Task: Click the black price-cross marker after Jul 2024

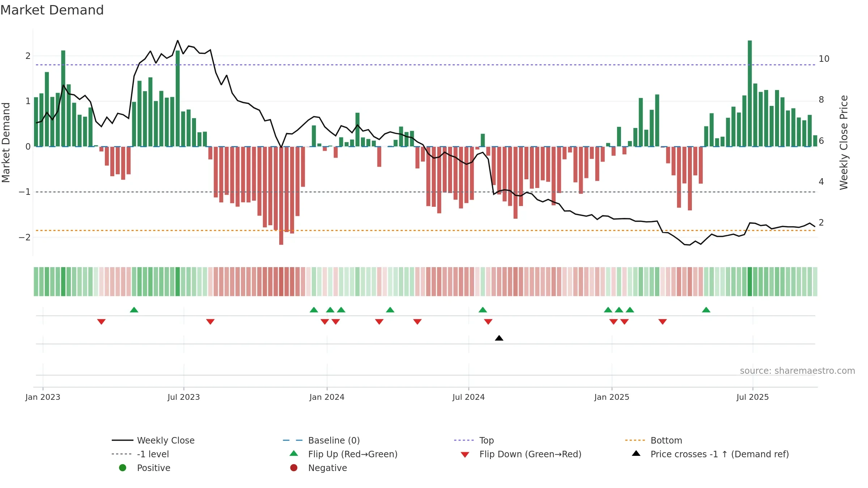Action: tap(499, 338)
